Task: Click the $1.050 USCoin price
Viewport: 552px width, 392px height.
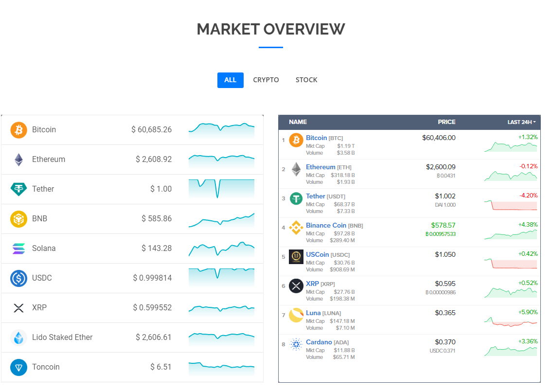Action: click(x=445, y=255)
